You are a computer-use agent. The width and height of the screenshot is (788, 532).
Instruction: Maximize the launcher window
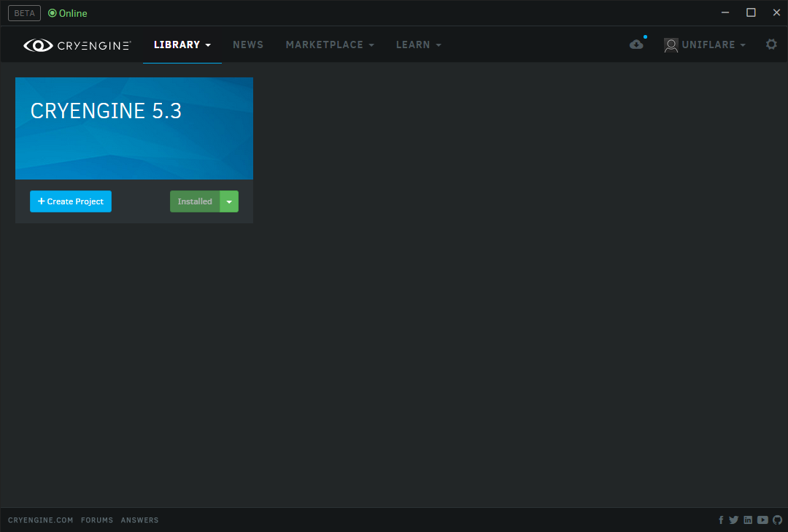751,12
